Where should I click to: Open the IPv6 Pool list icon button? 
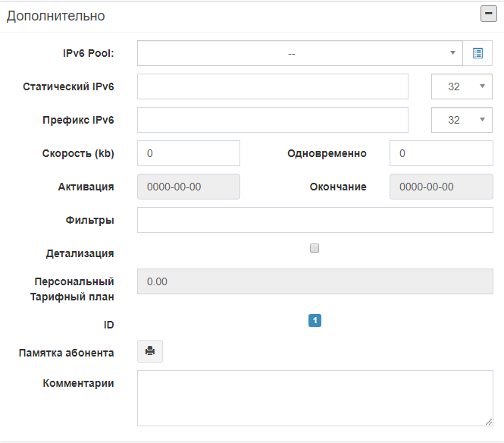[477, 53]
